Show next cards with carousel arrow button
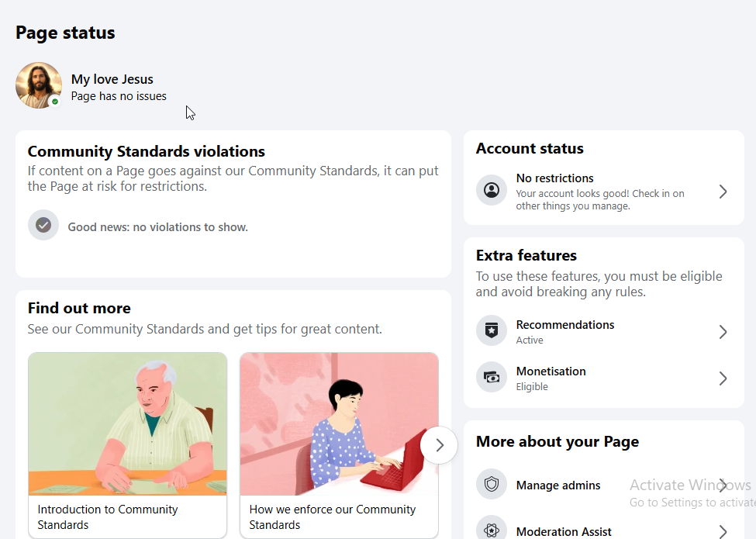The height and width of the screenshot is (539, 756). click(x=439, y=445)
